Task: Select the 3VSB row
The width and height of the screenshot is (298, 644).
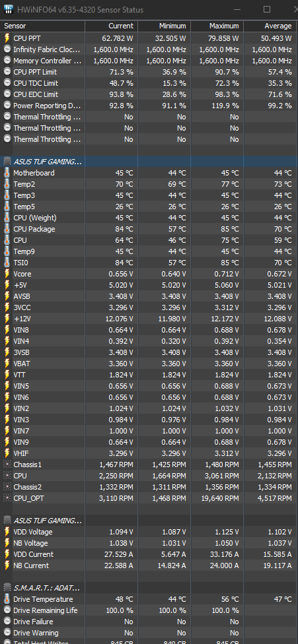Action: [x=149, y=352]
